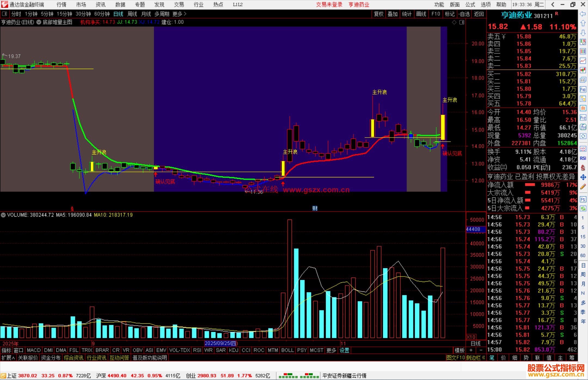
Task: Open the 行情 menu
Action: tap(61, 5)
